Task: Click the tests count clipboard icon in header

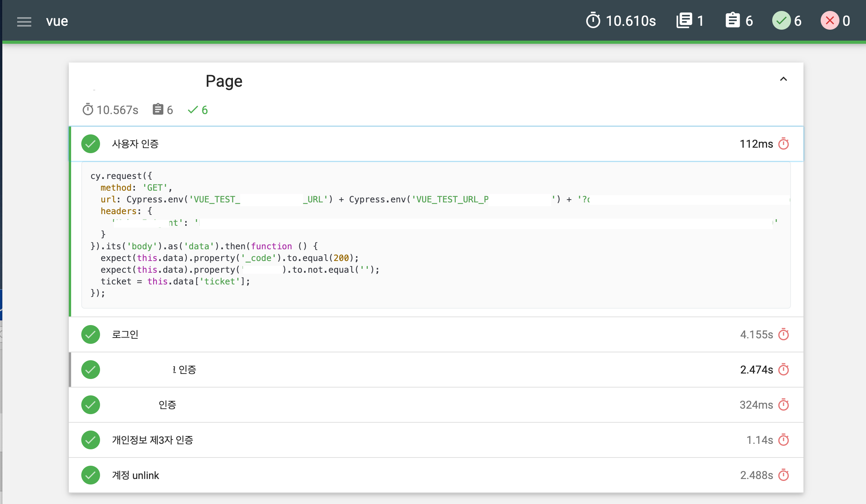Action: coord(732,20)
